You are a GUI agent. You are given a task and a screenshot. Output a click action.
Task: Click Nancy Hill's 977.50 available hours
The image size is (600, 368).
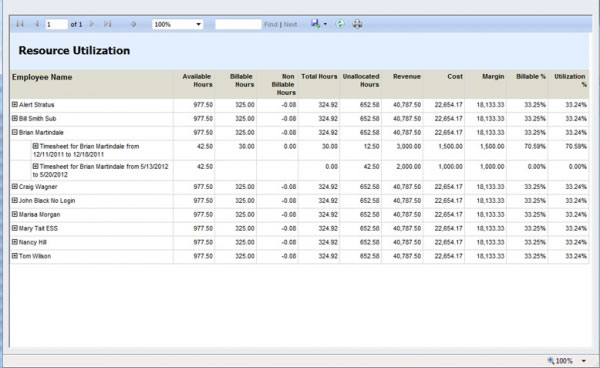(x=203, y=242)
